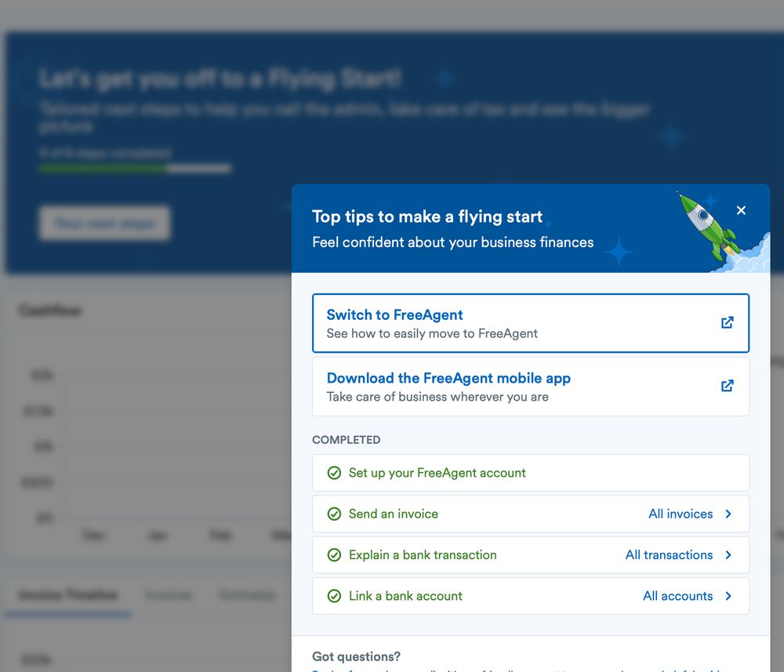Open the Switch to FreeAgent tip
This screenshot has height=672, width=784.
[x=531, y=323]
